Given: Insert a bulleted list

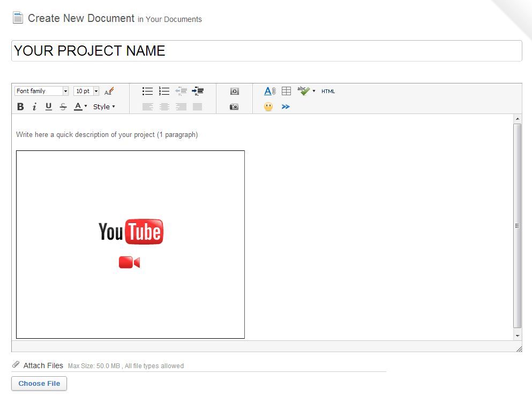Looking at the screenshot, I should [147, 91].
